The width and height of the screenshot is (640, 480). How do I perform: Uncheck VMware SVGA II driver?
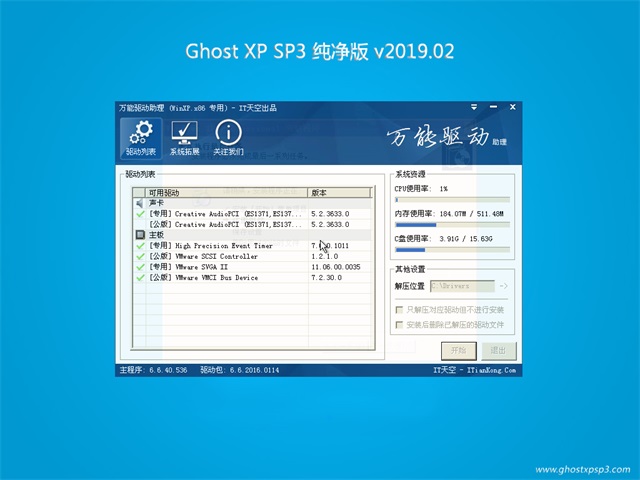pyautogui.click(x=140, y=267)
